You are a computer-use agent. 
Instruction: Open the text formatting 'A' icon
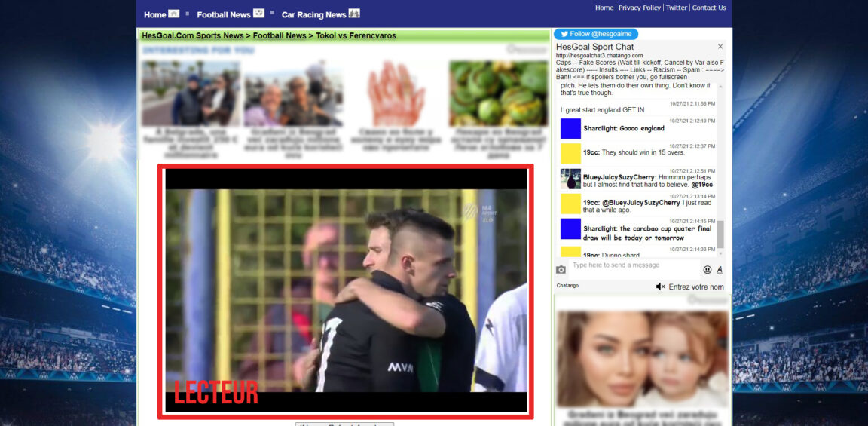tap(720, 269)
